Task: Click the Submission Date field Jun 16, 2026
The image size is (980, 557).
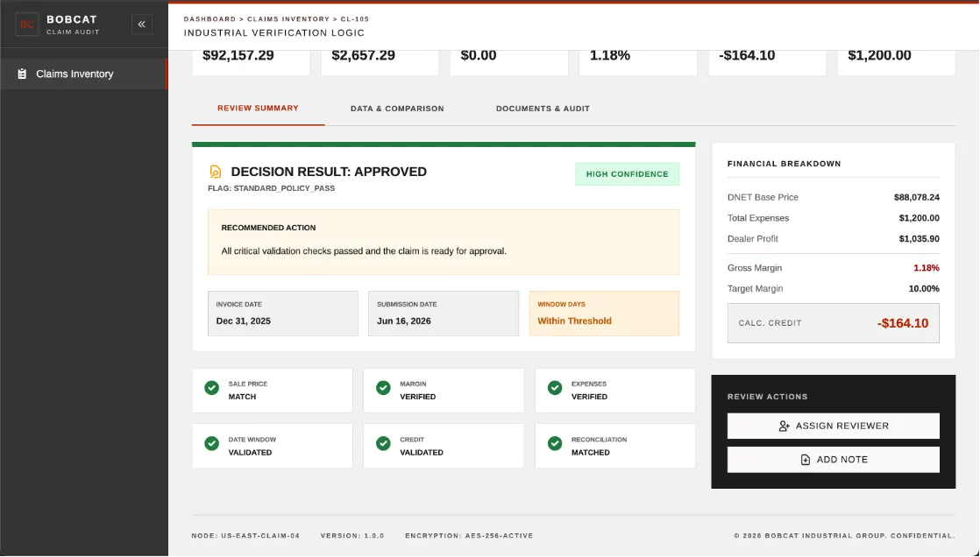Action: (444, 314)
